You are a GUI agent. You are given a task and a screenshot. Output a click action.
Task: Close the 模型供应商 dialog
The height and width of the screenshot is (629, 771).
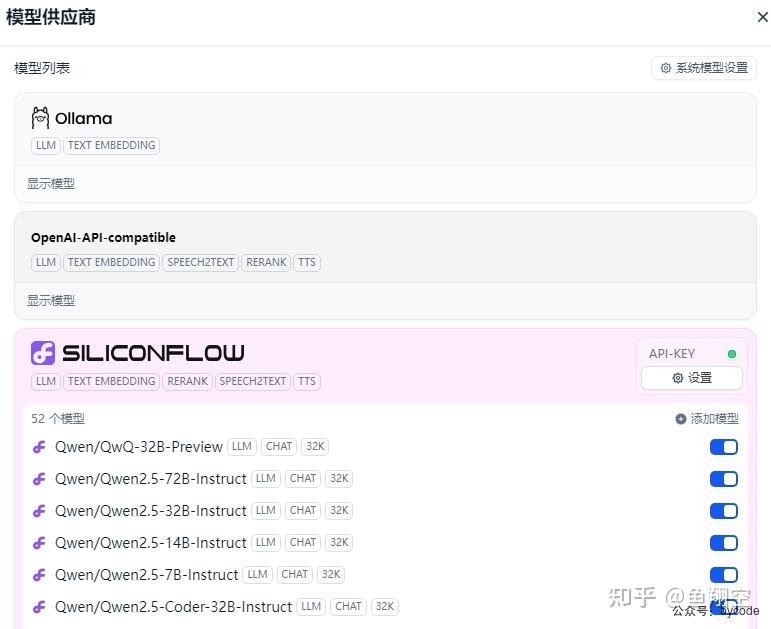click(x=763, y=17)
